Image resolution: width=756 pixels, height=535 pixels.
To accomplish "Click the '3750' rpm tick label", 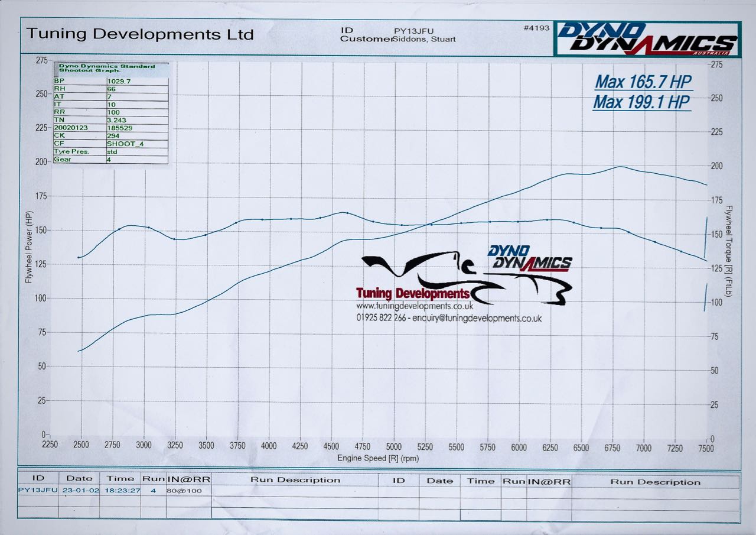I will tap(237, 446).
